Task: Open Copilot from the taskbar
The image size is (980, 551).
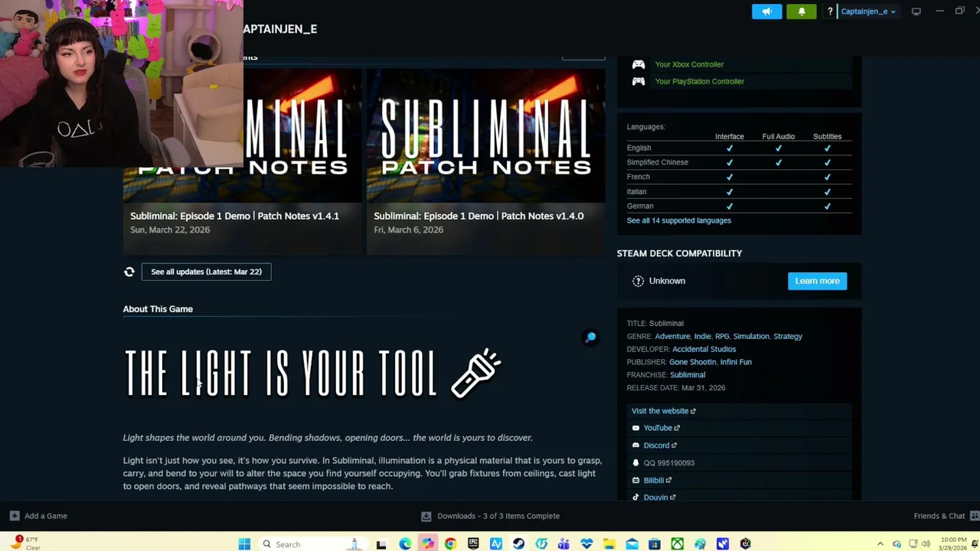Action: click(x=427, y=544)
